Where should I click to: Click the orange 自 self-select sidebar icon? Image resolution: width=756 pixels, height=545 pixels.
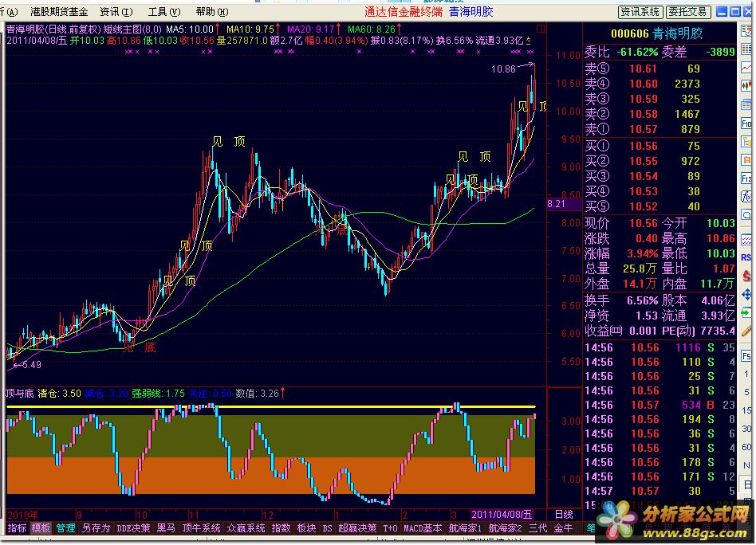[746, 159]
